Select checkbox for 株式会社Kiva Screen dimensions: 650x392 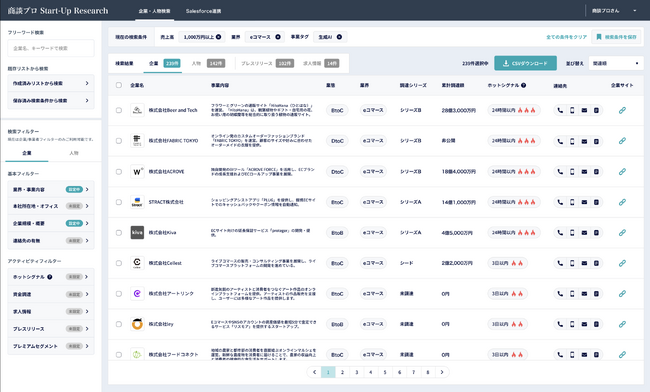coord(119,233)
